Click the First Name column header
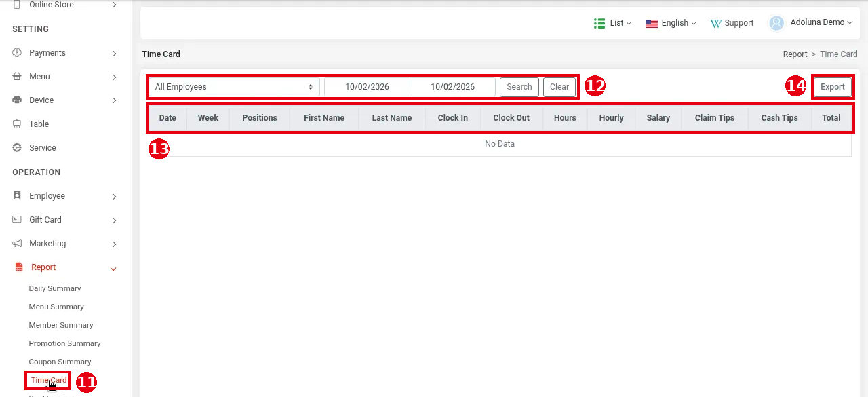The width and height of the screenshot is (868, 397). coord(324,118)
